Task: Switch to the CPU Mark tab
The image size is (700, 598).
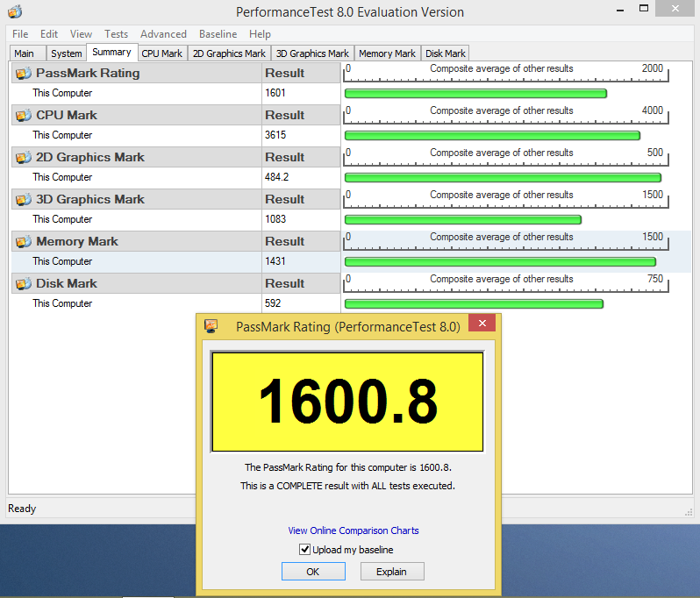Action: tap(161, 53)
